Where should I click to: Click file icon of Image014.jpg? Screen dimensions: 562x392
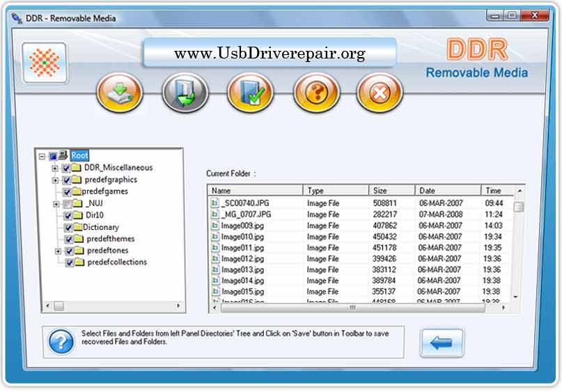tap(215, 280)
